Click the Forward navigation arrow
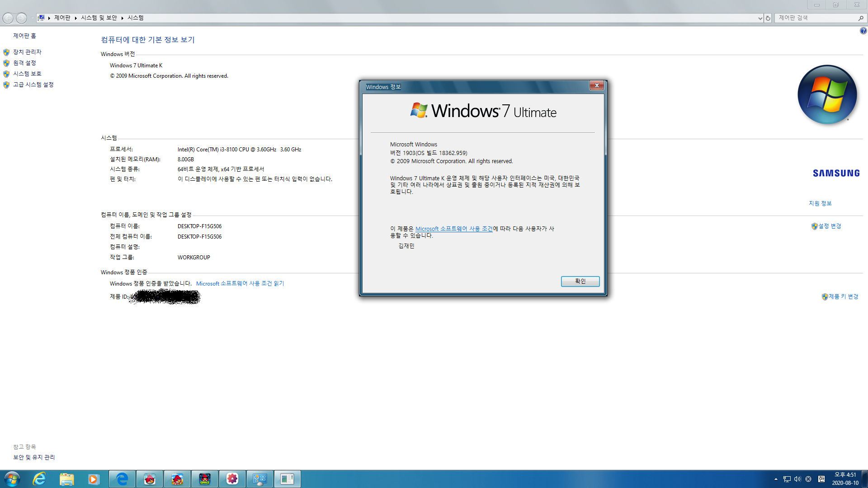 (x=21, y=18)
